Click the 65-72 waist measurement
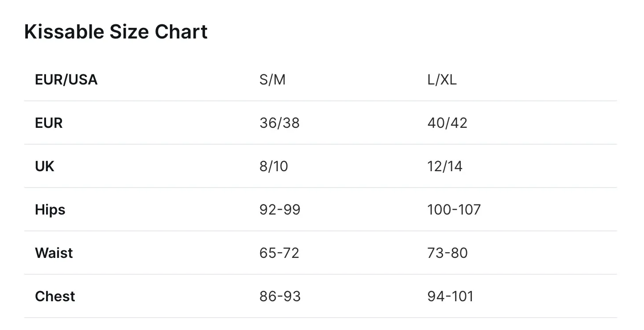Screen dimensions: 644x330 pyautogui.click(x=280, y=253)
